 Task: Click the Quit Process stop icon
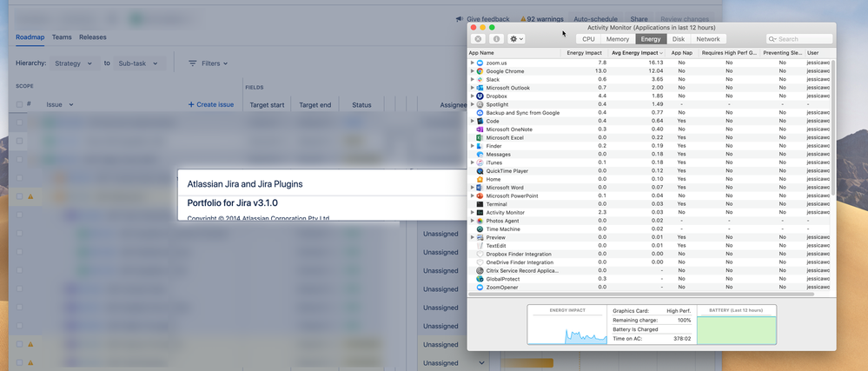click(x=478, y=39)
